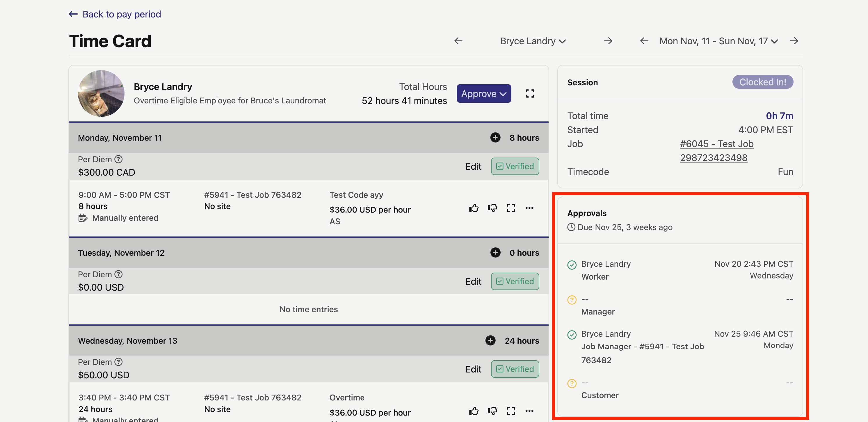868x422 pixels.
Task: Open job #6045 Test Job link
Action: pyautogui.click(x=716, y=144)
